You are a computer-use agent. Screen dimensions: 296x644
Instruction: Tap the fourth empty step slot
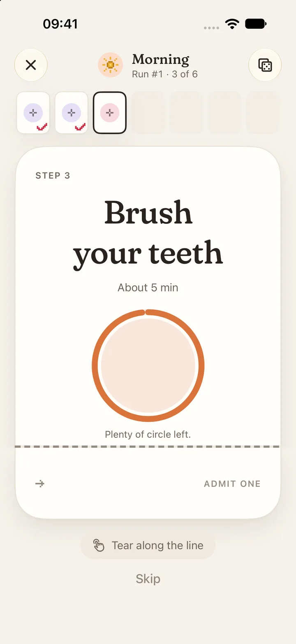148,113
